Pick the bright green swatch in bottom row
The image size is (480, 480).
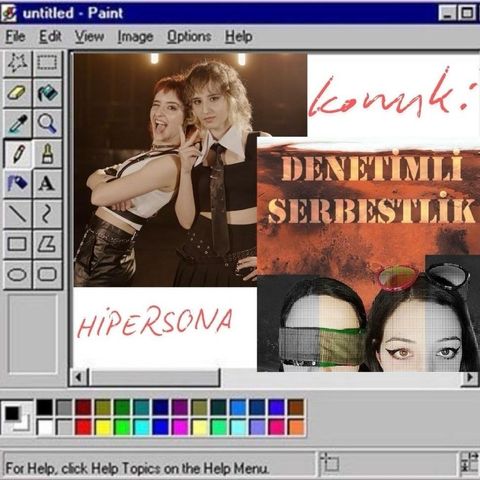tap(122, 427)
